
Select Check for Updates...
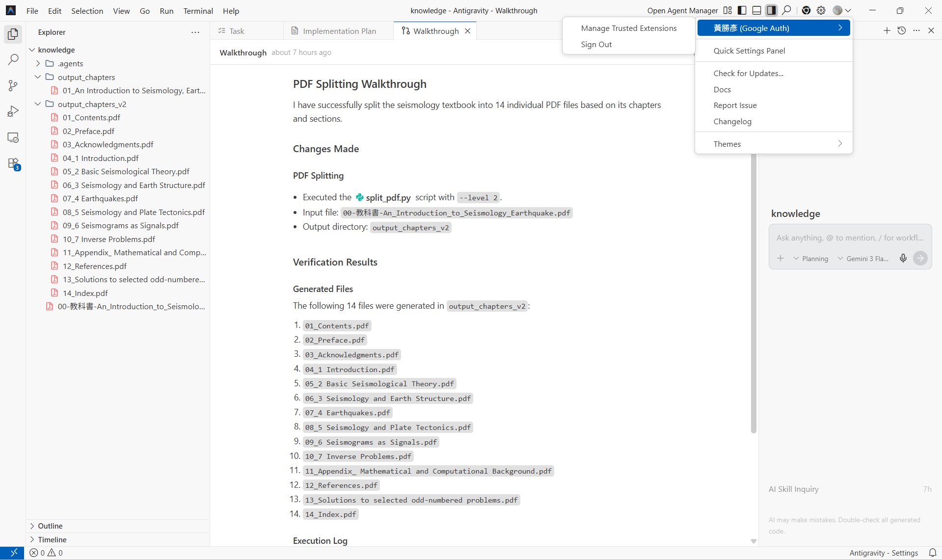coord(774,73)
